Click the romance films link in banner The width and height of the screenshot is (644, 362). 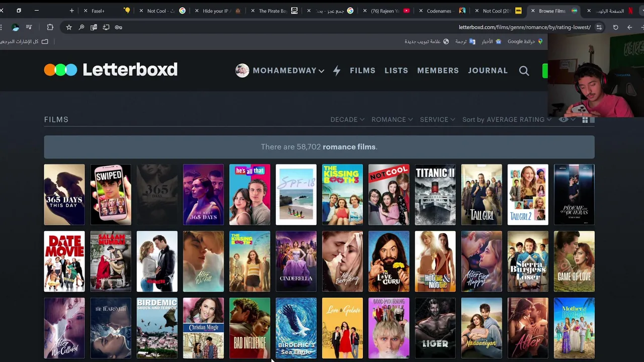tap(349, 147)
